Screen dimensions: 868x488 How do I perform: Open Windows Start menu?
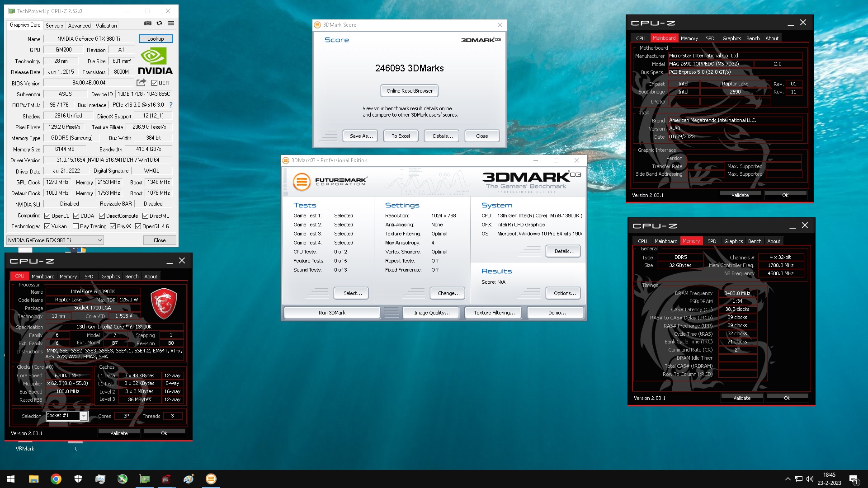pos(11,479)
